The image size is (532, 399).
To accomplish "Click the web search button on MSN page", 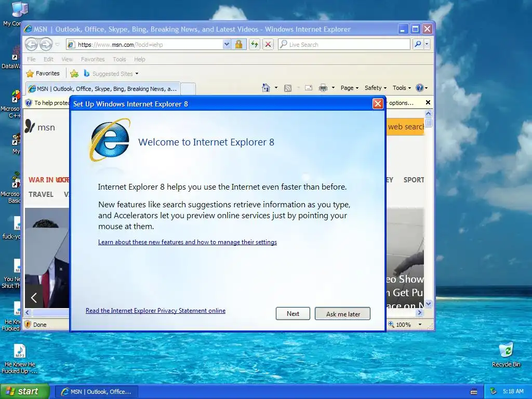I will click(405, 127).
